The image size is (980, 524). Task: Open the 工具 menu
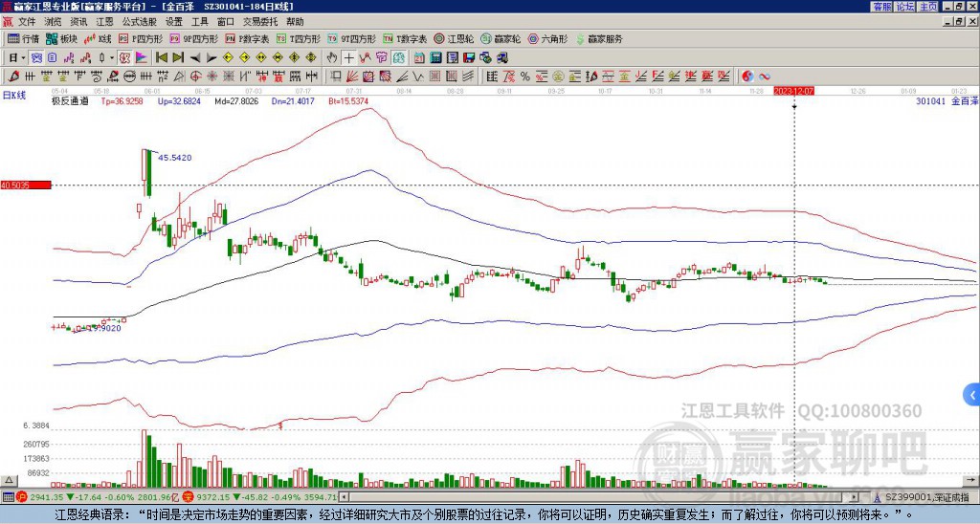click(200, 22)
